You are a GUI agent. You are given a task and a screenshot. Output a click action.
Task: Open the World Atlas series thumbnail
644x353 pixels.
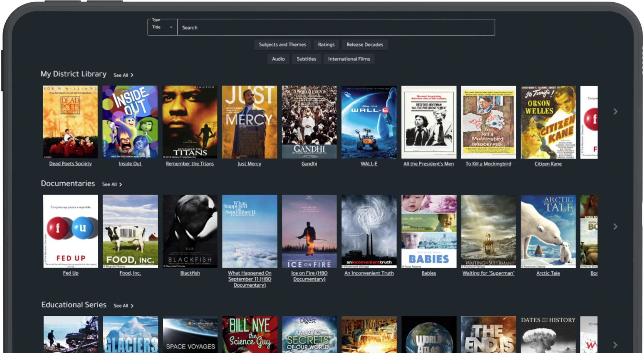(x=429, y=335)
